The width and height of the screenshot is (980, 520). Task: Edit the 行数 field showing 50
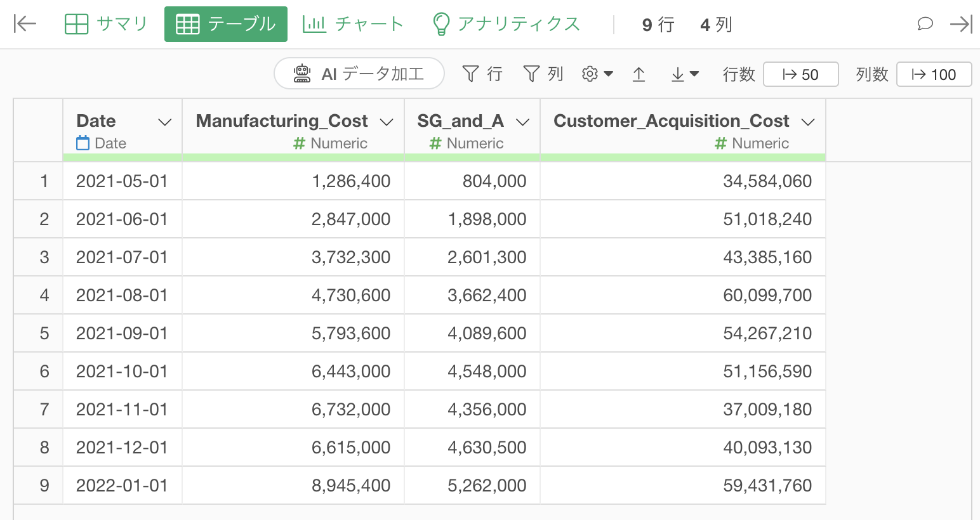pos(801,74)
